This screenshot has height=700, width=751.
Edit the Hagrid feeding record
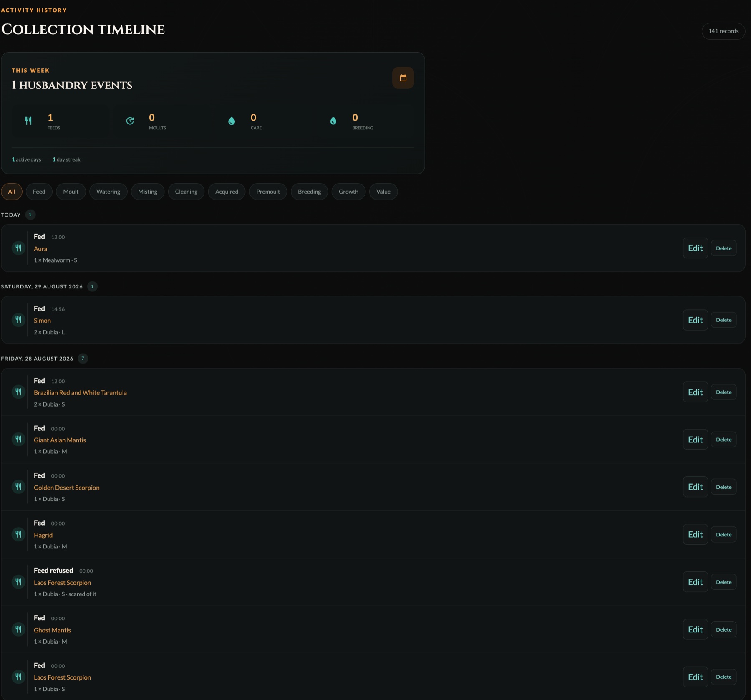[696, 535]
